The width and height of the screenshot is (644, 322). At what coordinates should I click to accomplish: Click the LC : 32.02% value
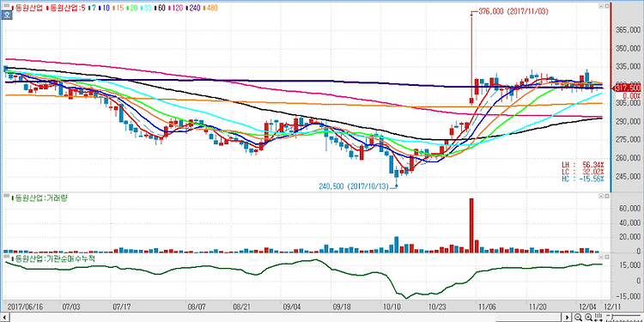click(x=583, y=172)
